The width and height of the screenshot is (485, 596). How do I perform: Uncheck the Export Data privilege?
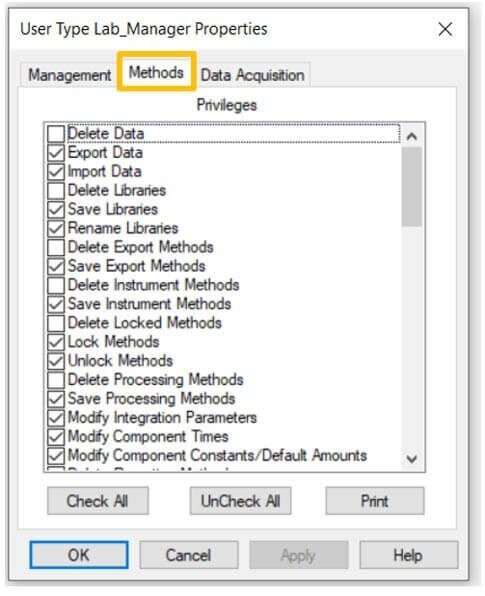pos(56,153)
